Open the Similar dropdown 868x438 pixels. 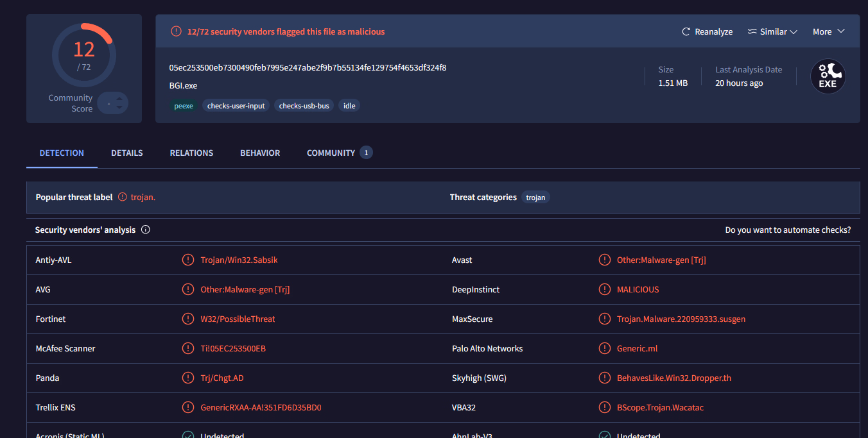pos(772,31)
